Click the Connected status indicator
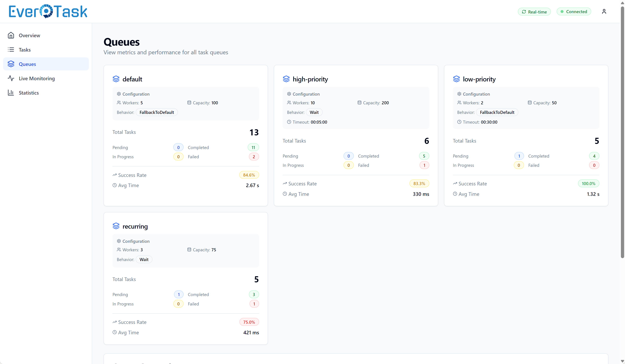This screenshot has width=625, height=364. 574,12
